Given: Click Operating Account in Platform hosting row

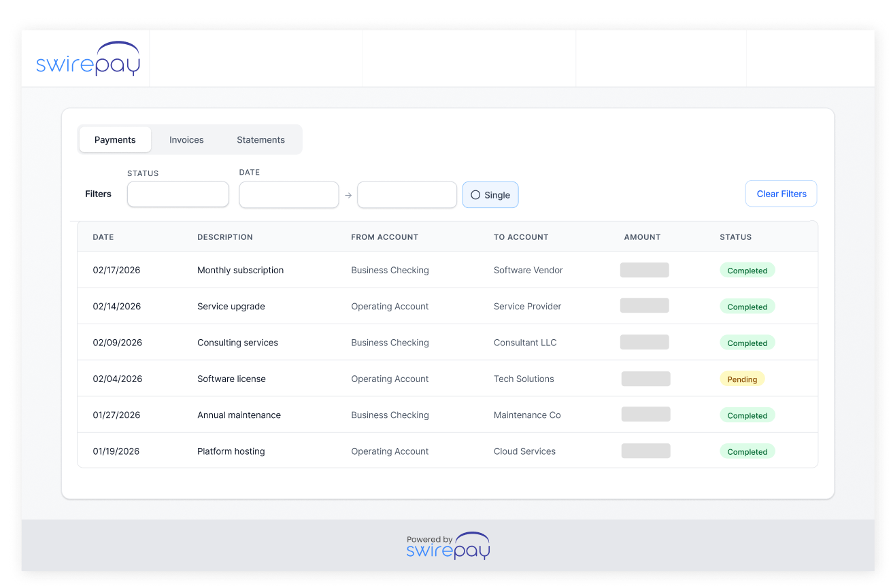Looking at the screenshot, I should coord(390,451).
